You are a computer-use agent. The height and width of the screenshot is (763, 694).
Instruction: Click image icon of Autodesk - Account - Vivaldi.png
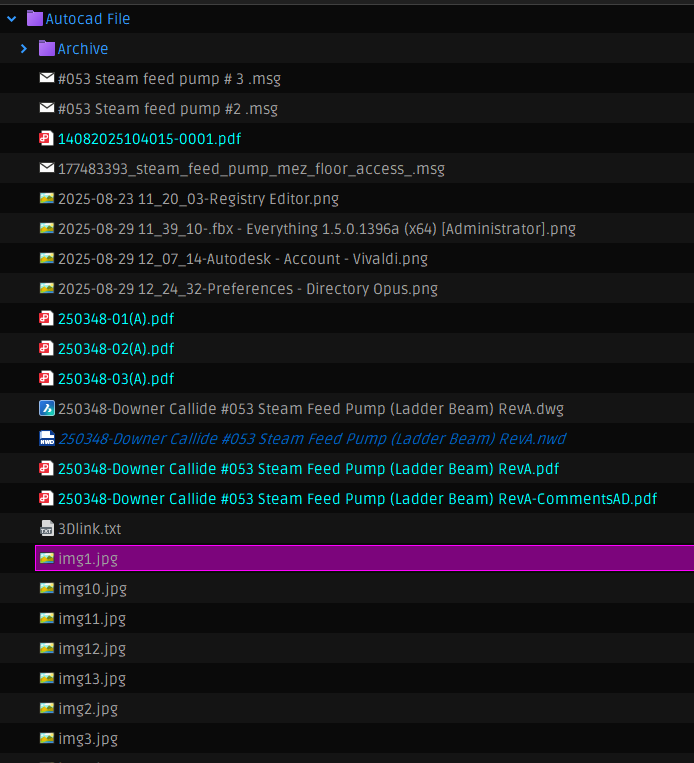point(47,258)
